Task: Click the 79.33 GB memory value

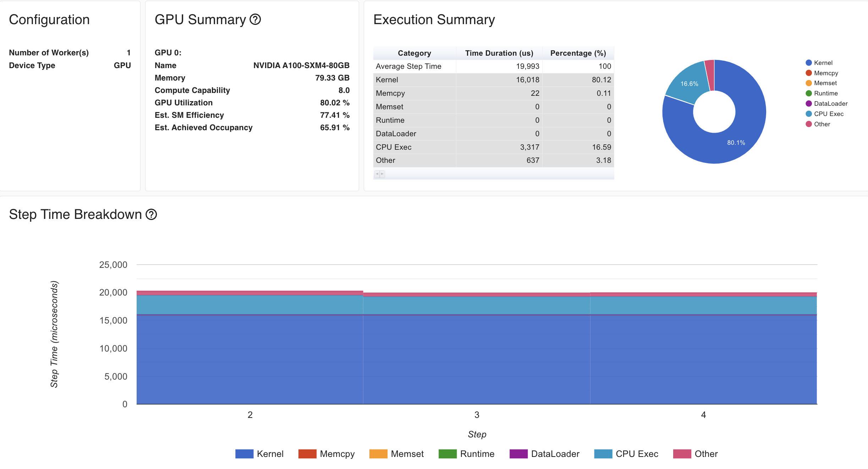Action: (x=332, y=78)
